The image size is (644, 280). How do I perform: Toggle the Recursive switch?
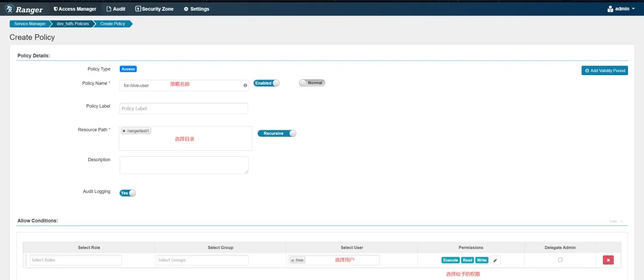[276, 134]
